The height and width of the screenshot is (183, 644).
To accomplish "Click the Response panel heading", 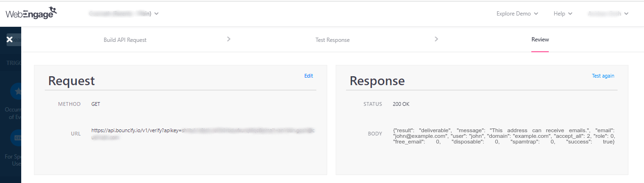I will coord(377,81).
